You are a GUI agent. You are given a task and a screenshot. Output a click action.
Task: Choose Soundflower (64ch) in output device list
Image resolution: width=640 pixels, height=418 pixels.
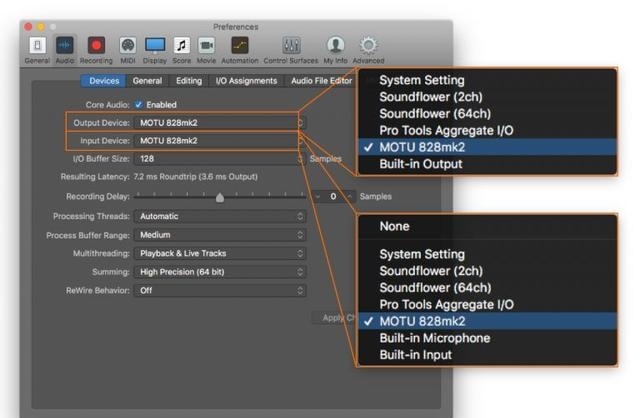coord(487,113)
